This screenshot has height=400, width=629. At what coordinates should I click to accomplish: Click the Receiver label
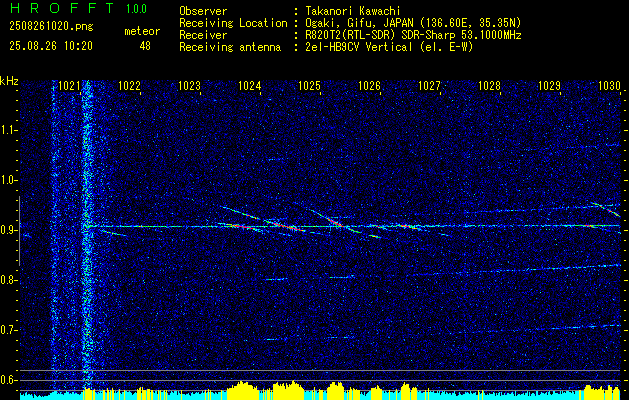[x=203, y=35]
